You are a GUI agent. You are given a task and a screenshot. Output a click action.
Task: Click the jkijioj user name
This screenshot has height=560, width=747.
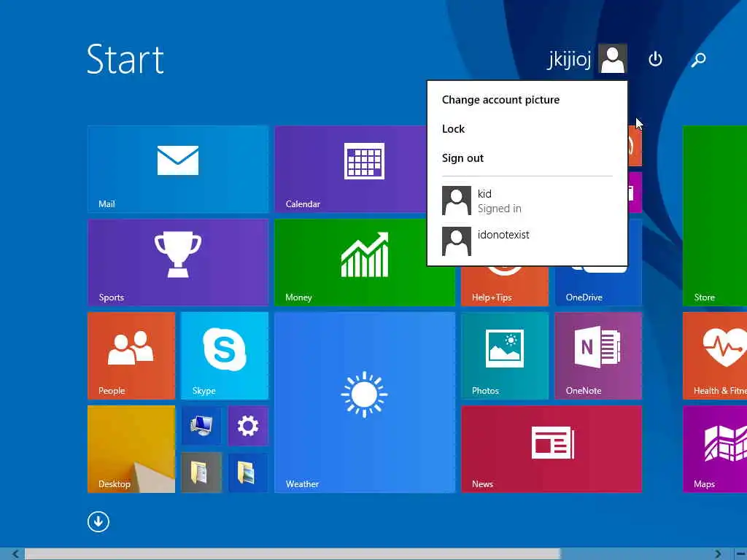pos(569,59)
